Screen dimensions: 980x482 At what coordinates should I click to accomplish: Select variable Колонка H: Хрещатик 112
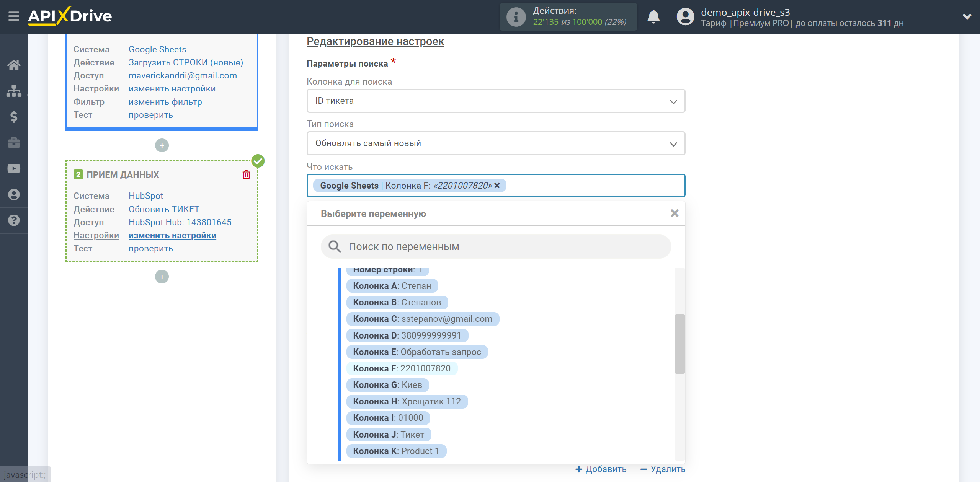(407, 401)
